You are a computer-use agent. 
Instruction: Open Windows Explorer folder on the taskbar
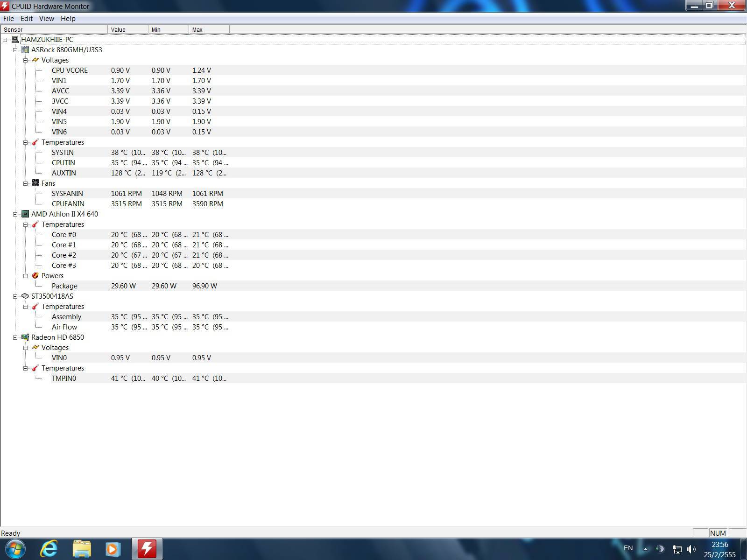[x=82, y=549]
